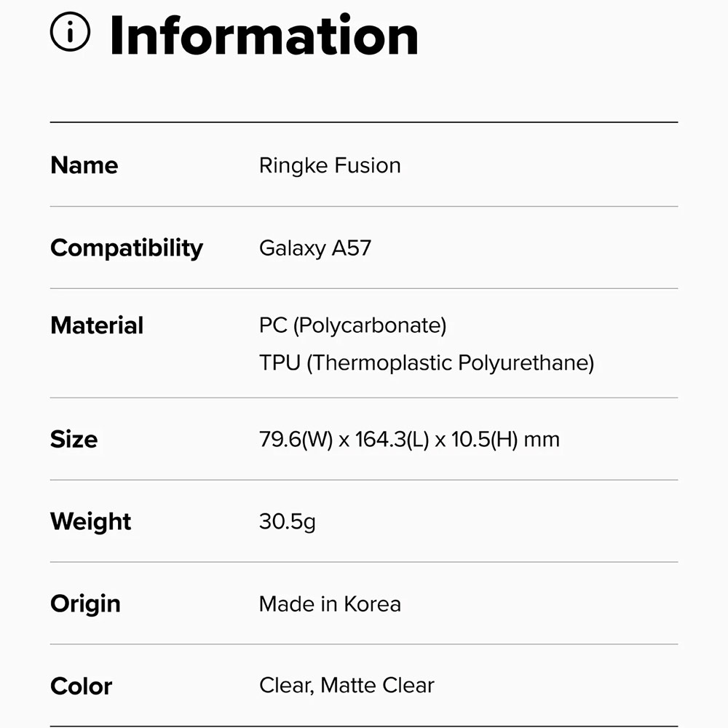Click the 79.6(W) width dimension

(x=295, y=440)
